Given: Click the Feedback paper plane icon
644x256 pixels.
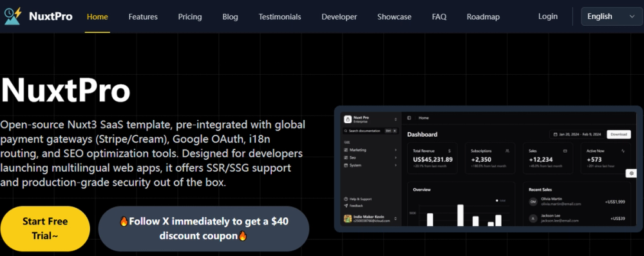Looking at the screenshot, I should (x=346, y=205).
